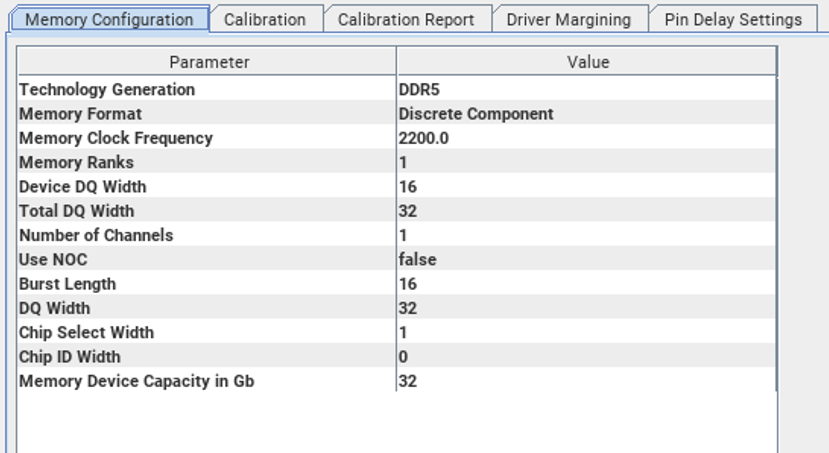Click the Use NOC false value
This screenshot has width=829, height=453.
(417, 259)
